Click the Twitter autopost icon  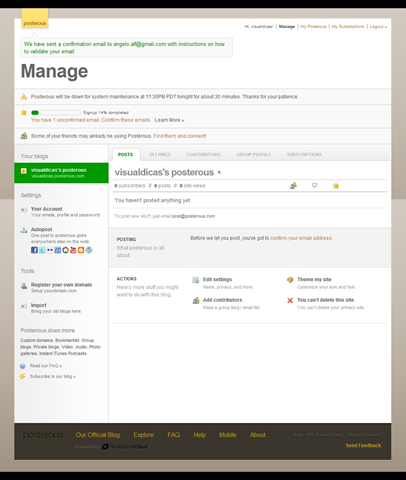click(42, 250)
